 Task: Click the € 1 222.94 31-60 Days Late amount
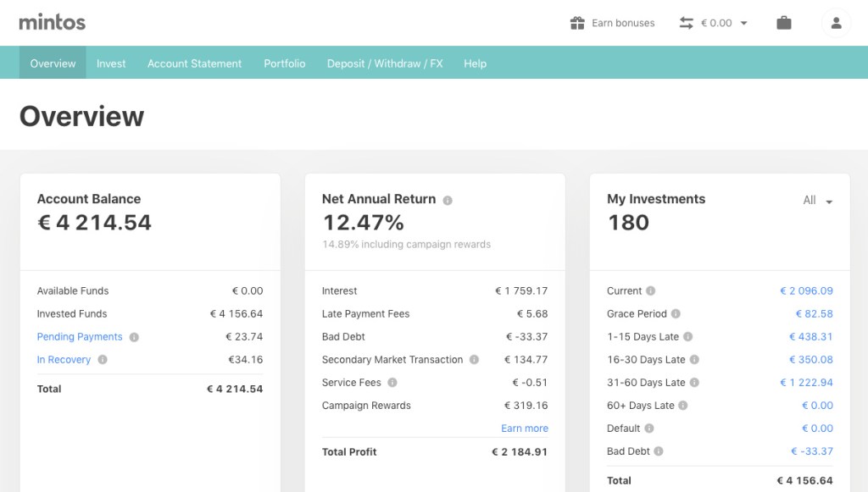tap(806, 383)
